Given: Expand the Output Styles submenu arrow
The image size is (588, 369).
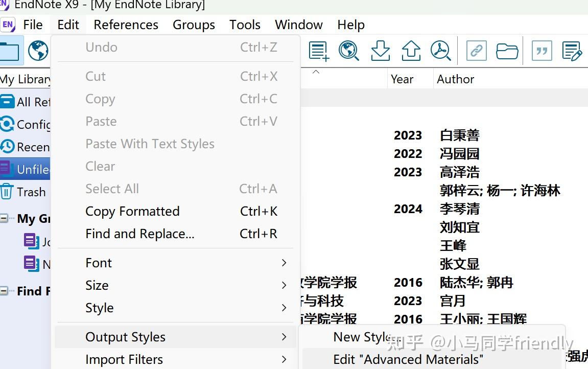Looking at the screenshot, I should pyautogui.click(x=284, y=337).
